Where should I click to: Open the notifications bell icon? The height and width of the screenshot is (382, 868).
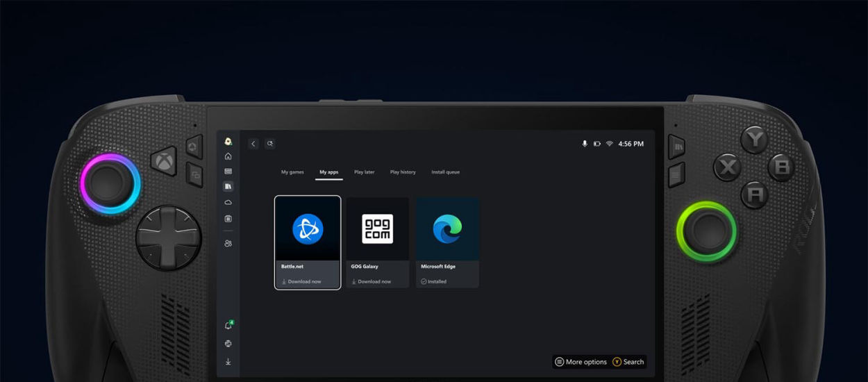(x=228, y=326)
